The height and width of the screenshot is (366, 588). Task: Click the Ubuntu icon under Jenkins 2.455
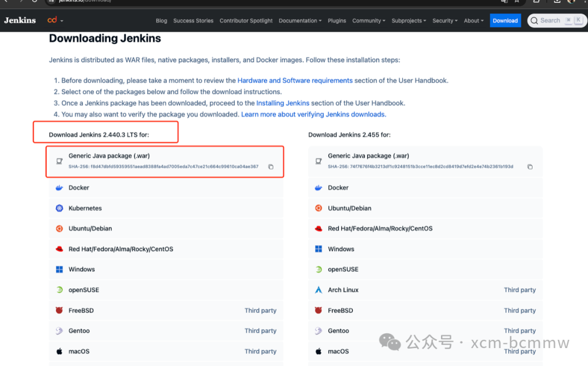318,208
